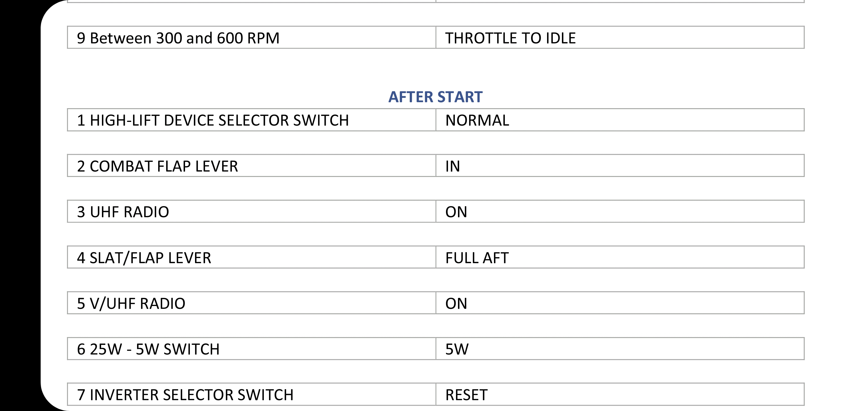Tap the NORMAL value cell
868x411 pixels.
620,120
